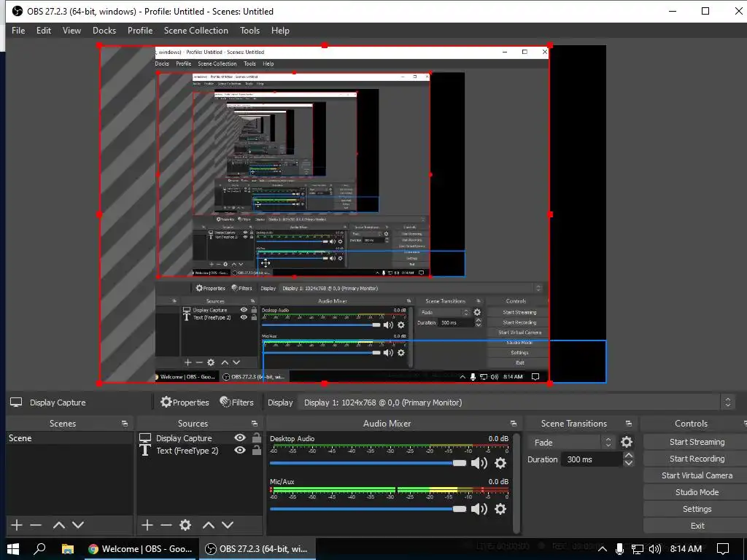Screen dimensions: 747x560
Task: Click the Display Capture monitor icon in the toolbar
Action: 16,402
